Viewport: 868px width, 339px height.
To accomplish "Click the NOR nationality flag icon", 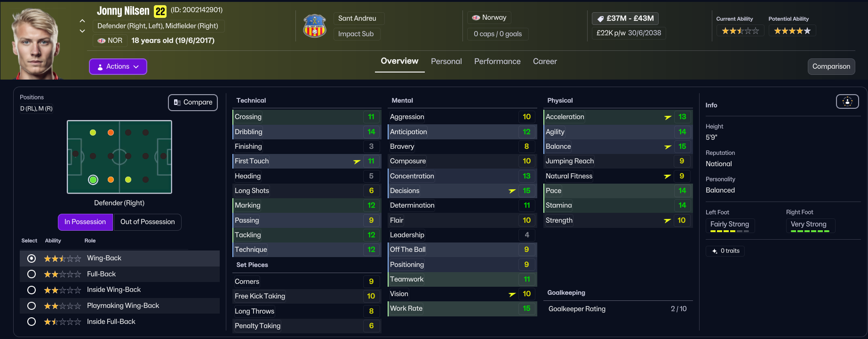I will click(101, 40).
